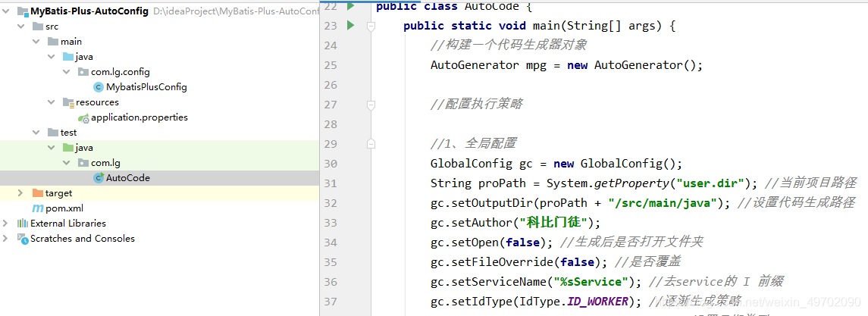Run the AutoCode class from gutter arrow on line 22

click(x=350, y=7)
